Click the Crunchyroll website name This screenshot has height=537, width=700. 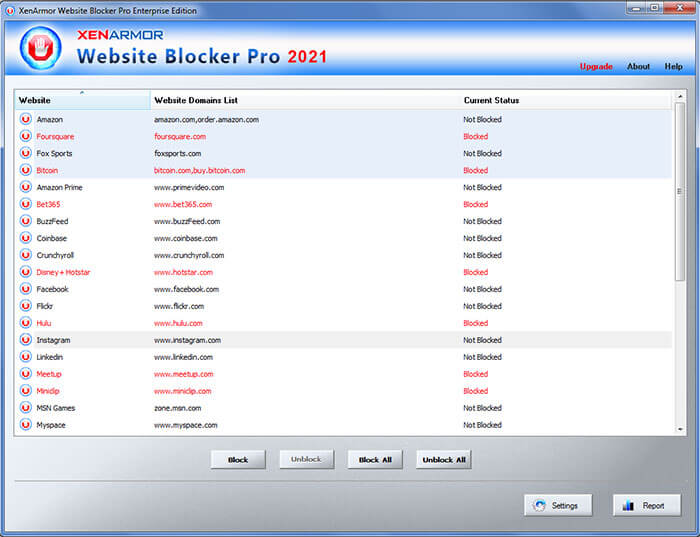[55, 255]
